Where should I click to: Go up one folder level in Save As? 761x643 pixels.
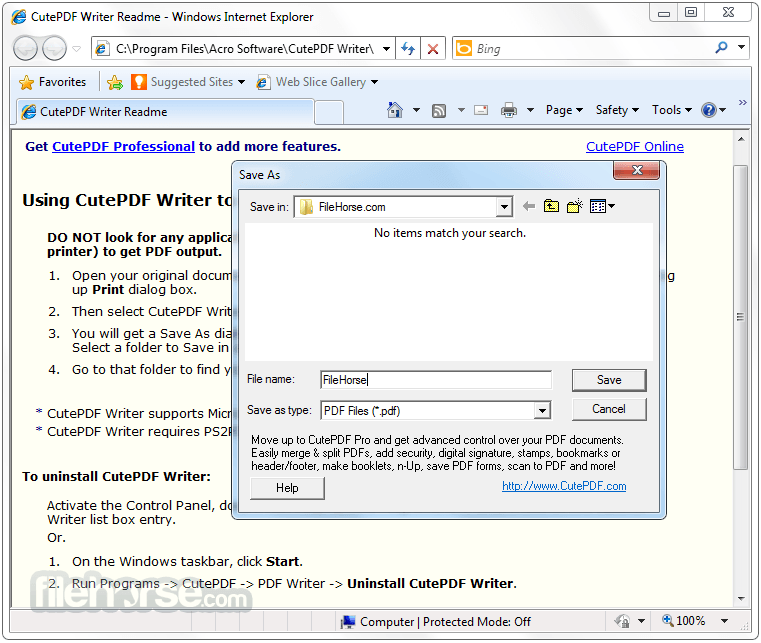pos(552,207)
